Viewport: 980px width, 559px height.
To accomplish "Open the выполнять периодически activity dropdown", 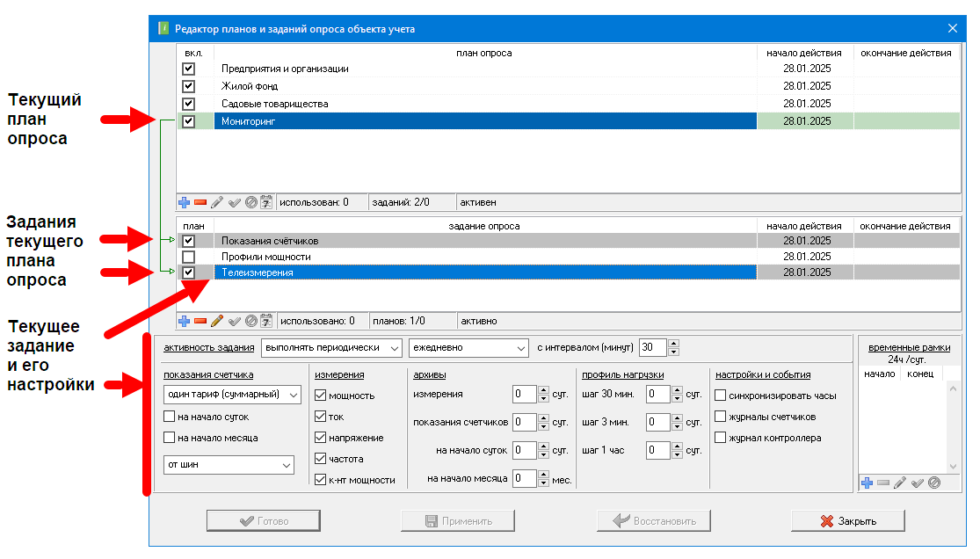I will click(331, 348).
